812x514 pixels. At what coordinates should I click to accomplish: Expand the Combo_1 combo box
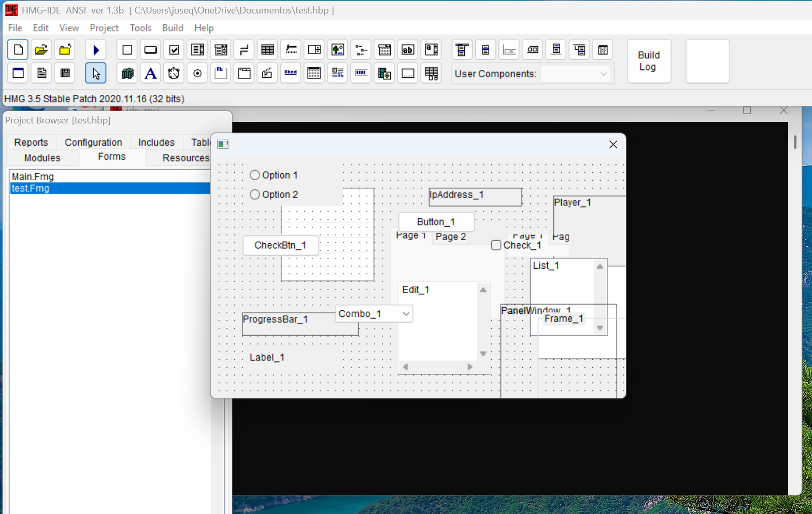[406, 314]
